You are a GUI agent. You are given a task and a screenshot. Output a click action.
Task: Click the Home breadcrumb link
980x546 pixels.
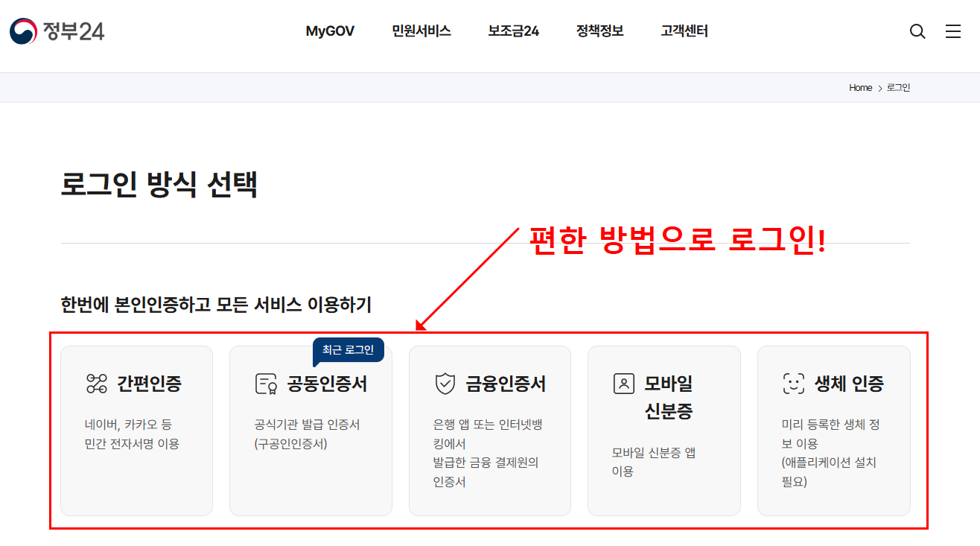click(860, 87)
